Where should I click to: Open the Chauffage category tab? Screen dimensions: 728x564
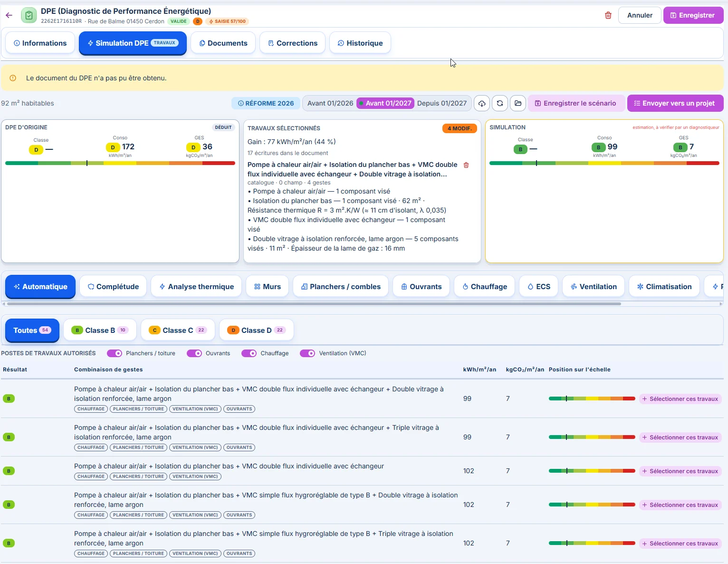coord(484,287)
